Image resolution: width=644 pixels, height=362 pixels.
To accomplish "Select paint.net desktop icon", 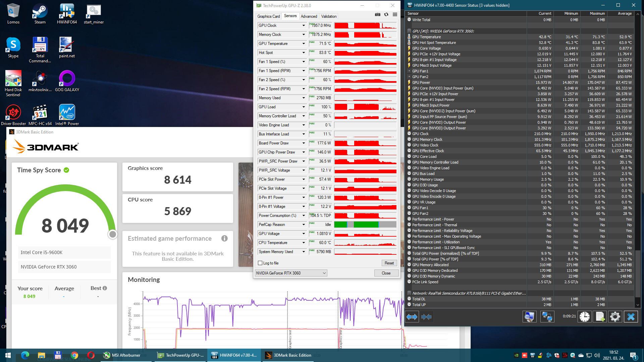I will tap(67, 48).
